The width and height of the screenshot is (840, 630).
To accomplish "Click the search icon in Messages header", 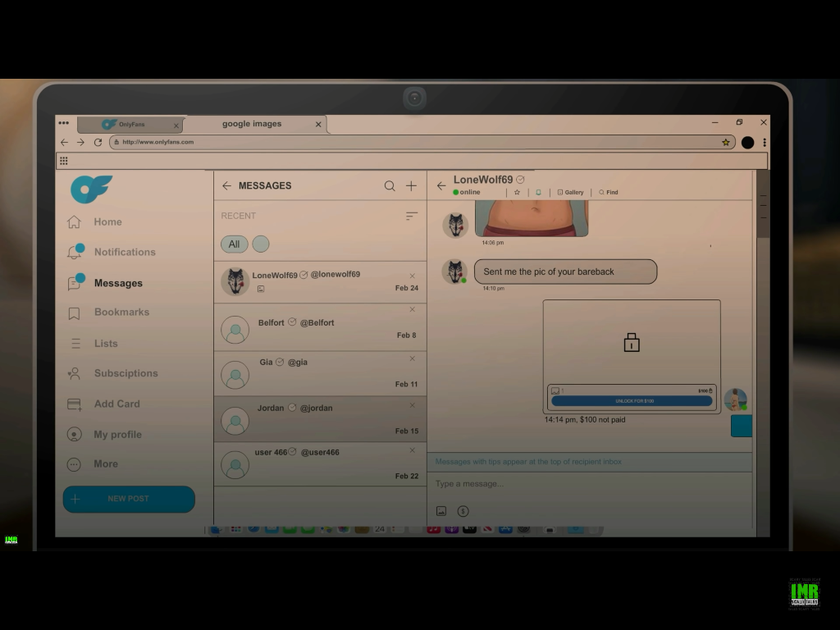I will tap(390, 186).
